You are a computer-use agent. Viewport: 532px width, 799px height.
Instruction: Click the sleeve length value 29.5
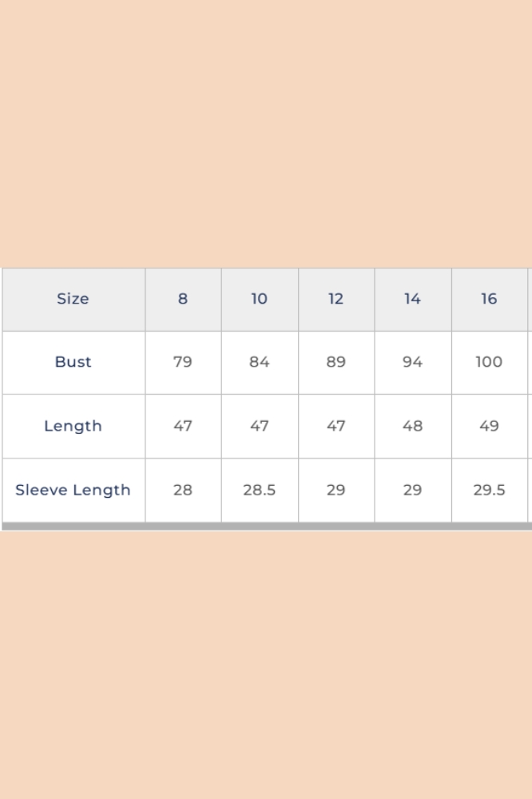[489, 490]
